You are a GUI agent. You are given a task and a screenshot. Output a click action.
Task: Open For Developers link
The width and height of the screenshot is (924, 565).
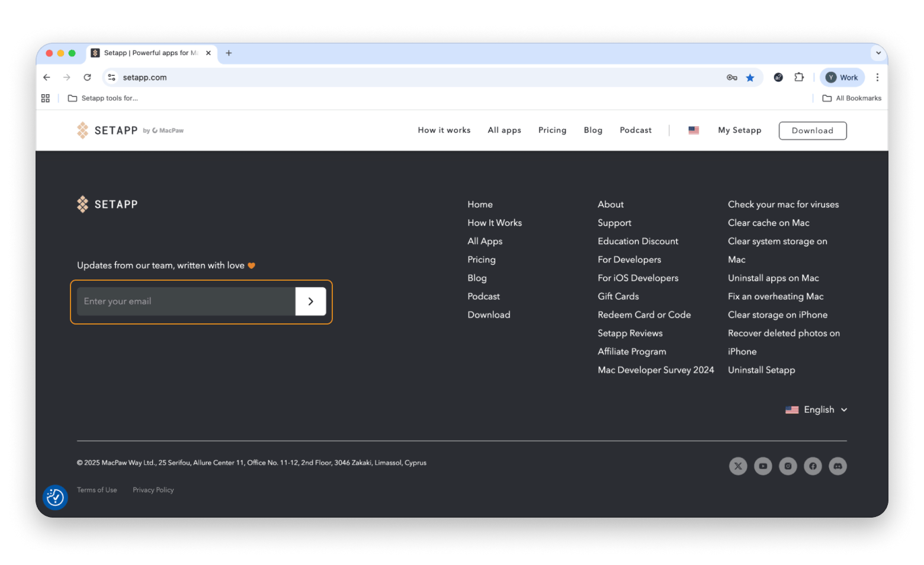tap(630, 260)
